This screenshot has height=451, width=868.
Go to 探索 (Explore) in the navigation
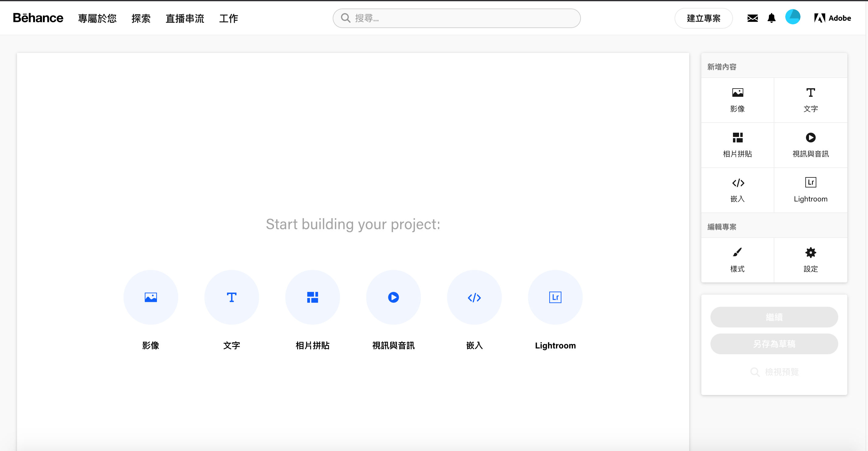coord(141,18)
